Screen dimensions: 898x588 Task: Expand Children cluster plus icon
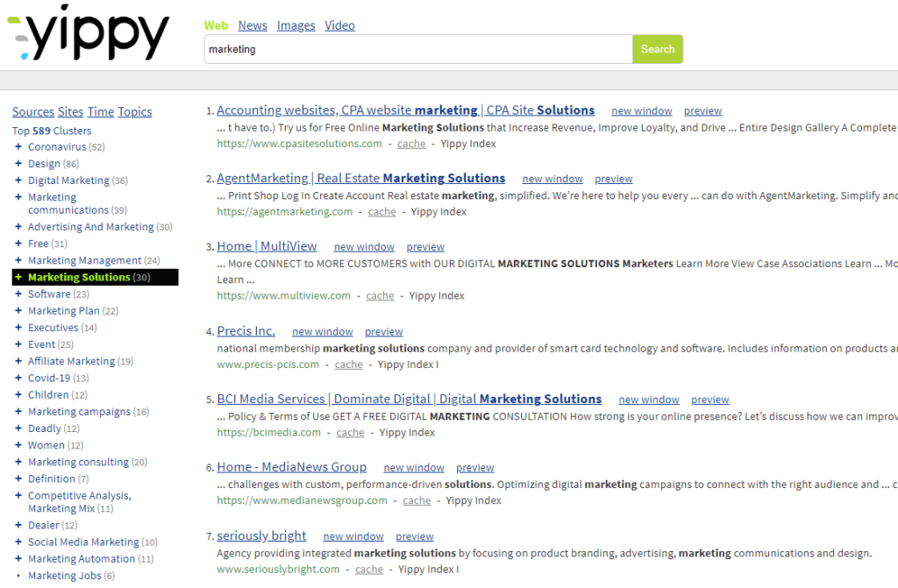pos(18,394)
